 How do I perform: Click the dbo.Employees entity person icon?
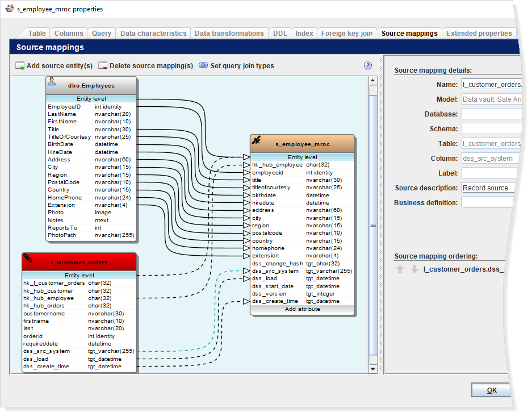point(52,81)
